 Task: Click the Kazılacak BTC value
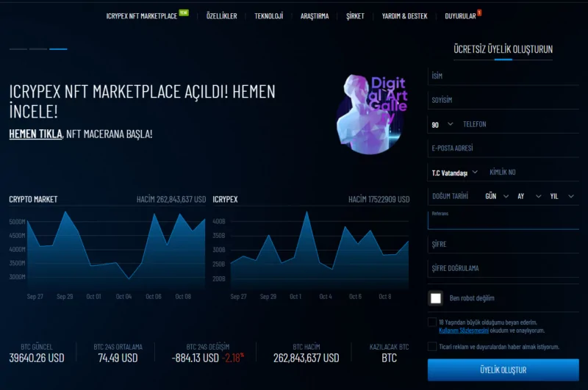coord(389,358)
